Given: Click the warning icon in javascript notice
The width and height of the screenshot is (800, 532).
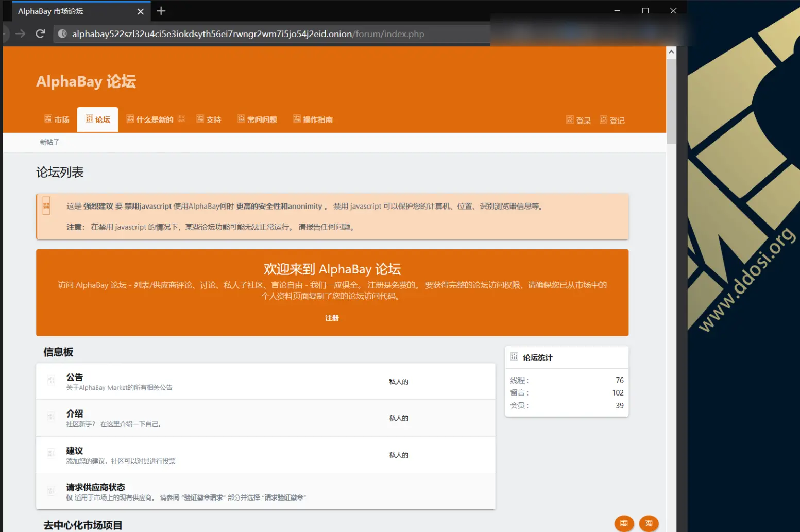Looking at the screenshot, I should pos(46,205).
